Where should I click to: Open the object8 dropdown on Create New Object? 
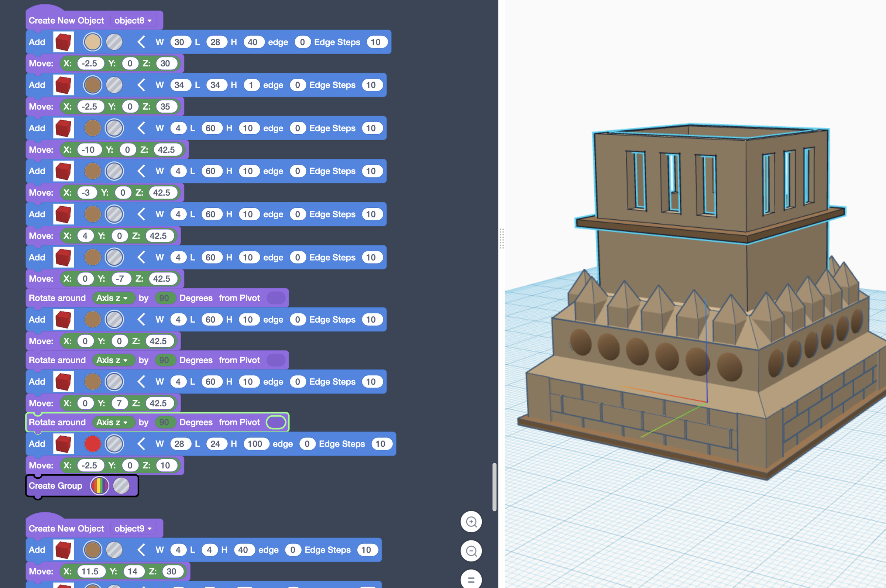tap(133, 20)
